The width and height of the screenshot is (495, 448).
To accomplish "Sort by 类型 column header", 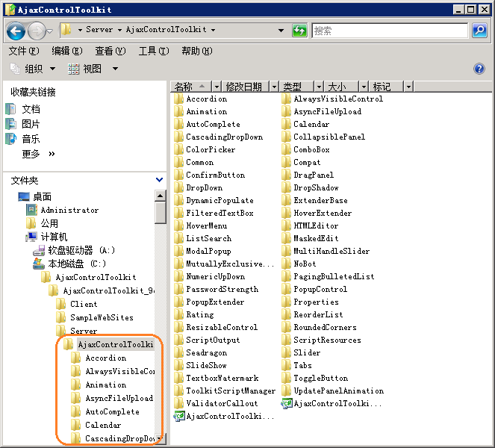I will point(296,86).
